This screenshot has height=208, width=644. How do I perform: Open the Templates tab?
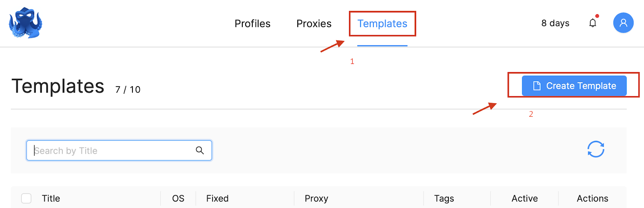pyautogui.click(x=382, y=24)
